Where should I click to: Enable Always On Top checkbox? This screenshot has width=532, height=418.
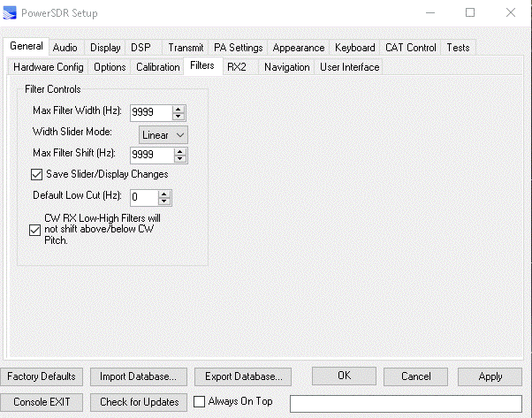point(199,402)
